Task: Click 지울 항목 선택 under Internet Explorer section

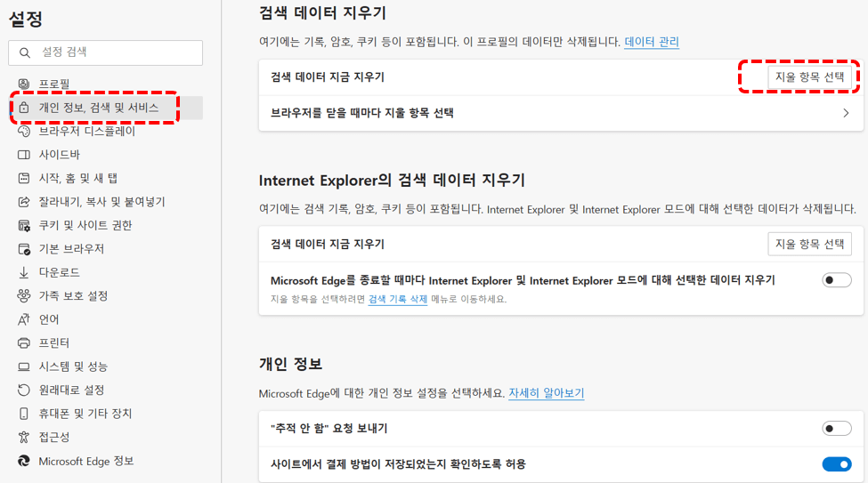Action: click(x=809, y=244)
